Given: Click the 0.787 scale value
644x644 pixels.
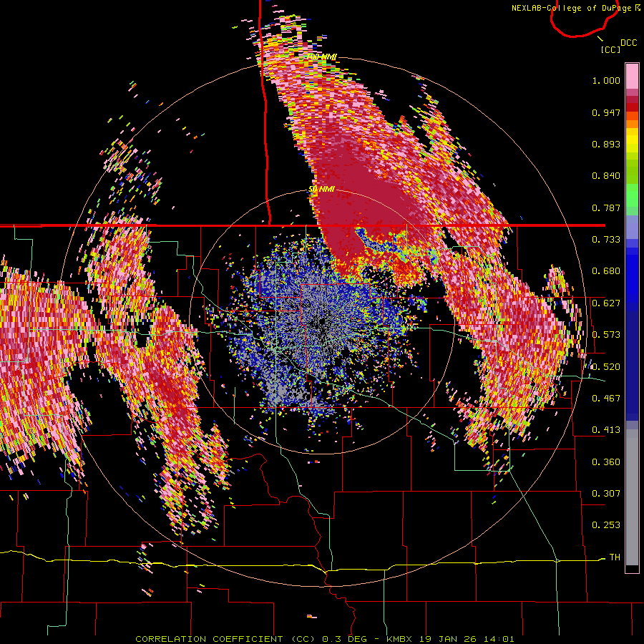Looking at the screenshot, I should [x=606, y=208].
